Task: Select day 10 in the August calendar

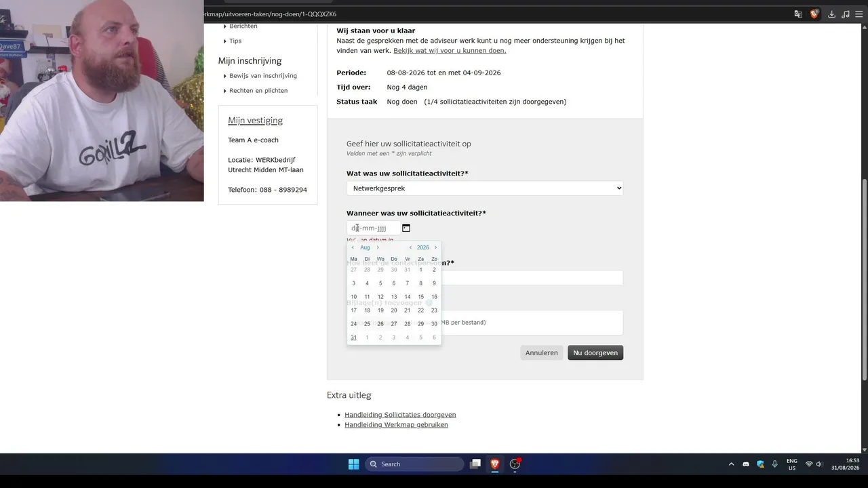Action: point(353,297)
